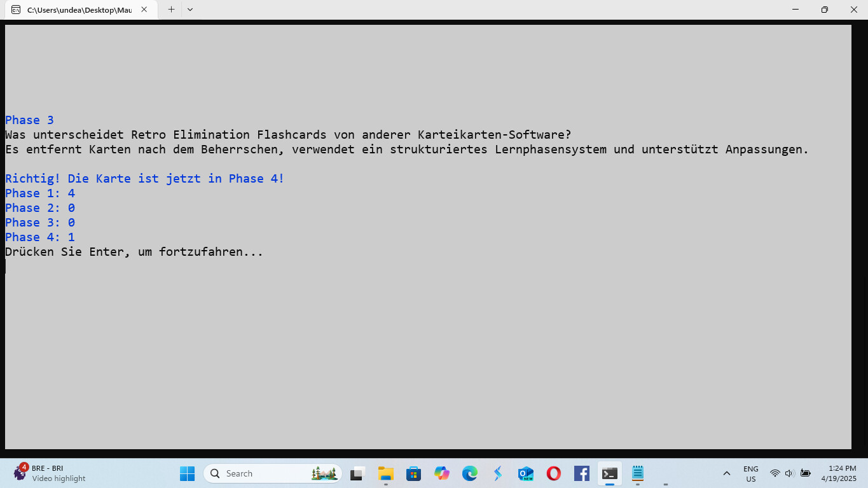Open the clock and date panel
868x488 pixels.
click(x=838, y=473)
